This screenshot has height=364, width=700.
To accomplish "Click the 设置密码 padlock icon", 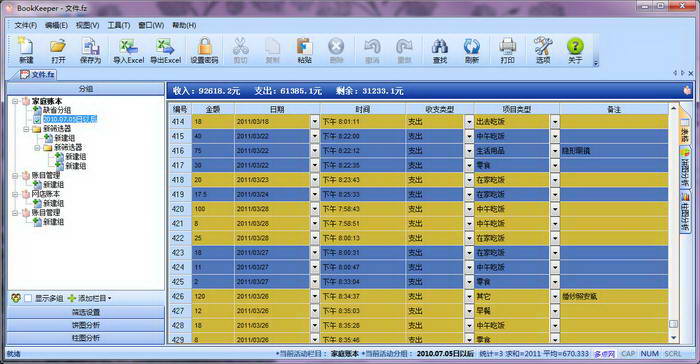I will pos(204,46).
